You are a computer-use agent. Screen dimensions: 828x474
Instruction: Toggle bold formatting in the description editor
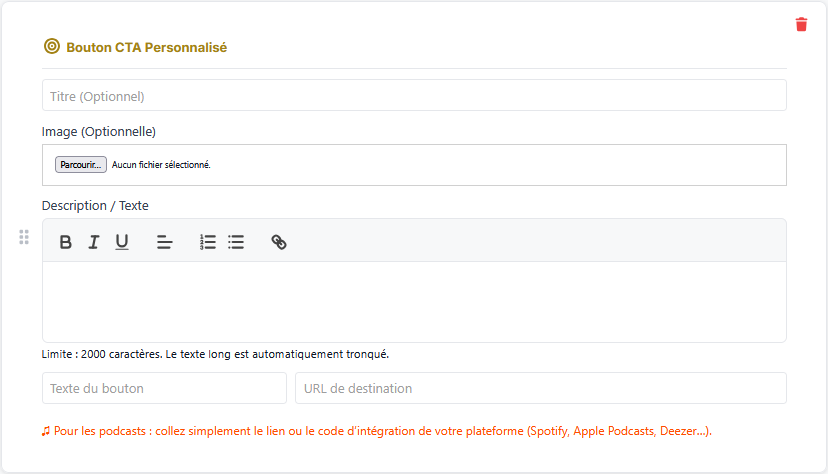click(x=65, y=242)
